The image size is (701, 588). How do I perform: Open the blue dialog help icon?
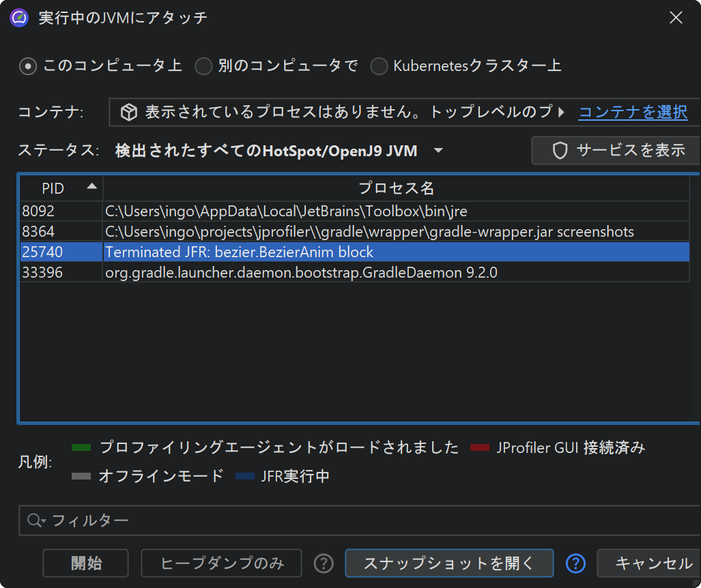point(575,563)
